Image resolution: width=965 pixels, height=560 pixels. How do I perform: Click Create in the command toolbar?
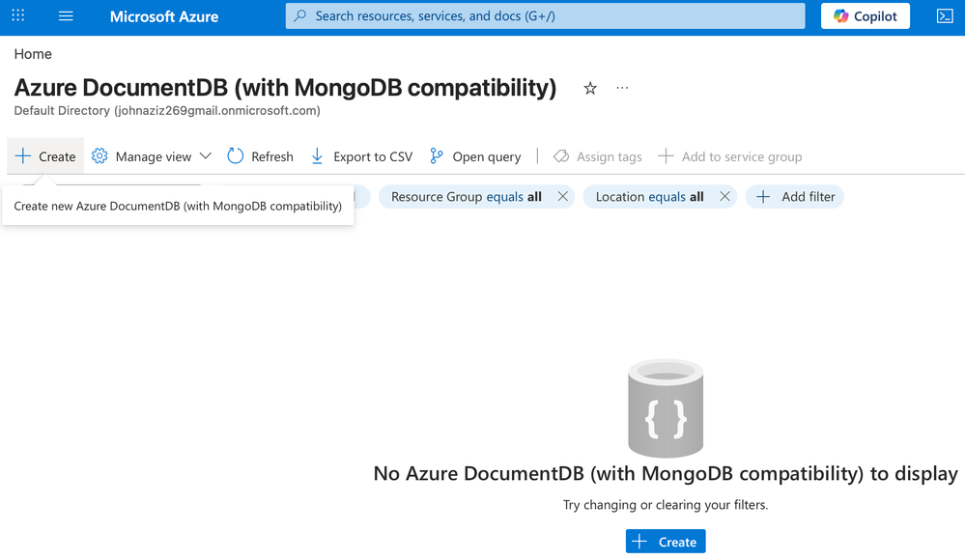click(x=45, y=156)
